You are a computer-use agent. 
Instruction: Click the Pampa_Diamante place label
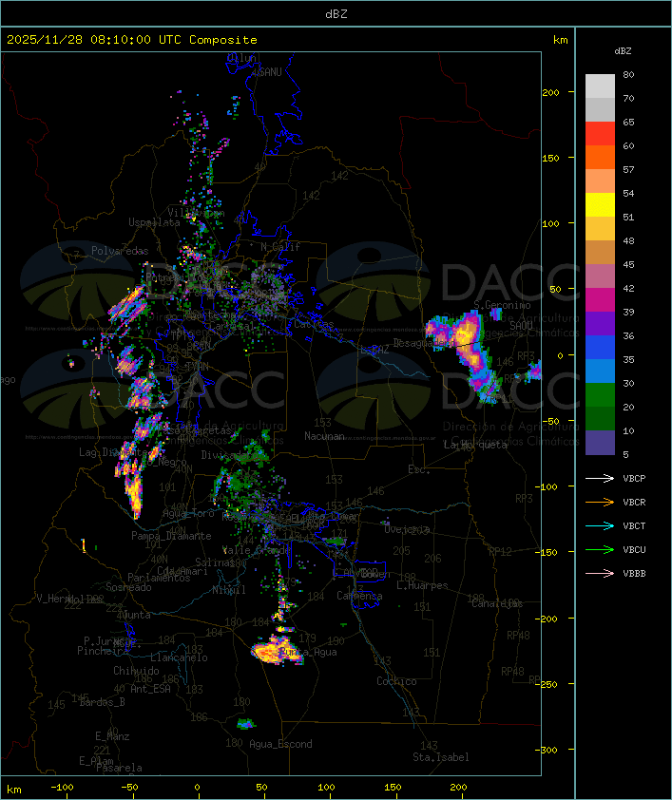[171, 536]
